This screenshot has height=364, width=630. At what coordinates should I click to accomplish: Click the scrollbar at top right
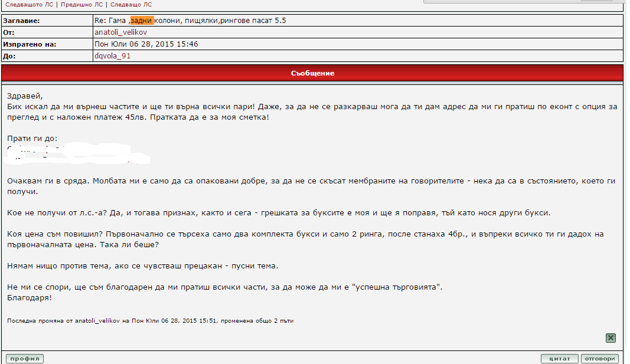pyautogui.click(x=523, y=2)
